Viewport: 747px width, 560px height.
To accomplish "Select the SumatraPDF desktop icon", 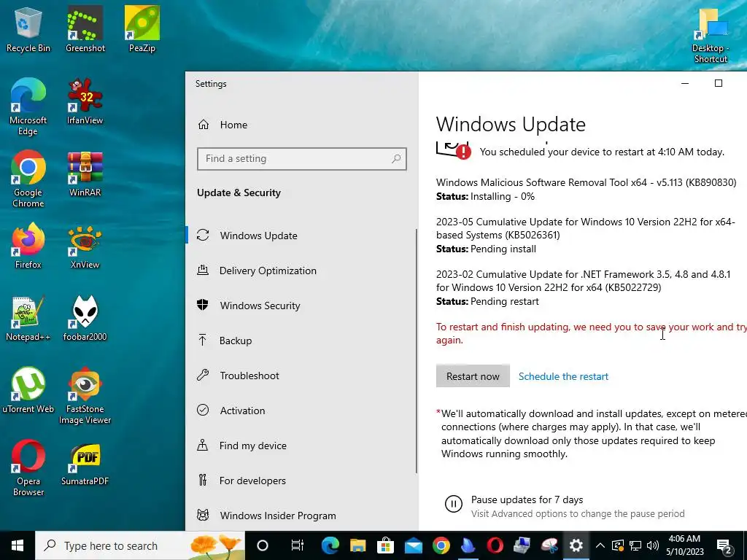I will click(85, 463).
